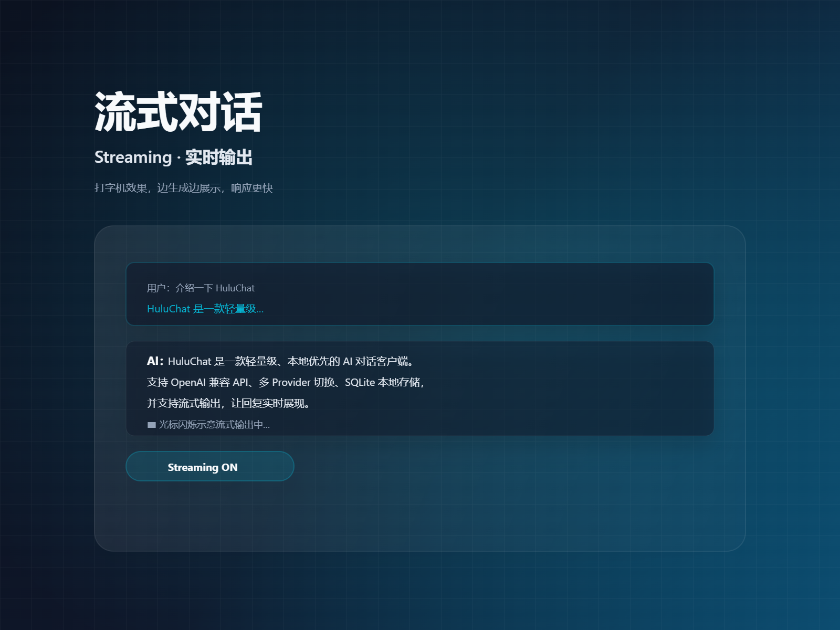Open the HuluChat streaming preview link
Screen dimensions: 840x630
[x=206, y=309]
